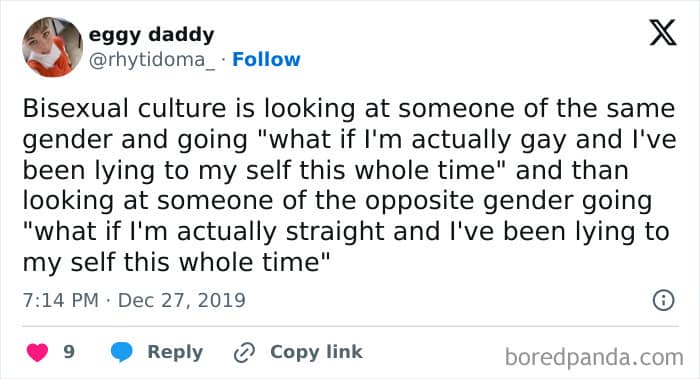Click the blue reply bubble icon
This screenshot has height=379, width=700.
(x=121, y=352)
